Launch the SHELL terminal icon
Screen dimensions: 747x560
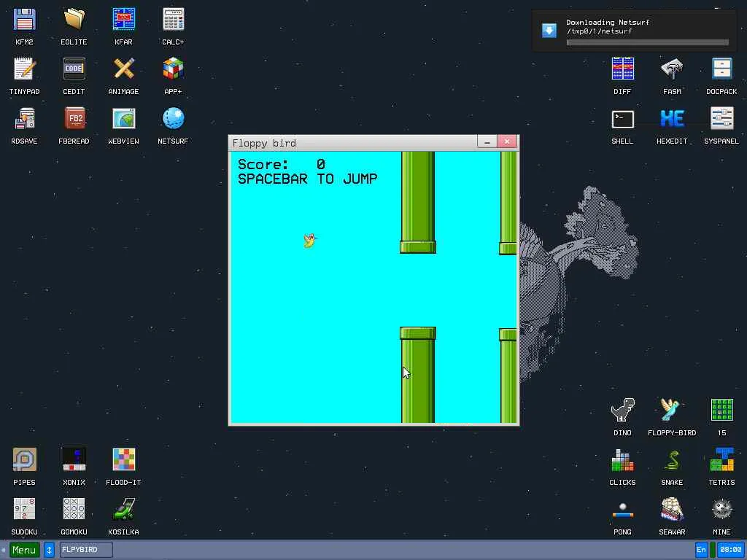coord(623,119)
